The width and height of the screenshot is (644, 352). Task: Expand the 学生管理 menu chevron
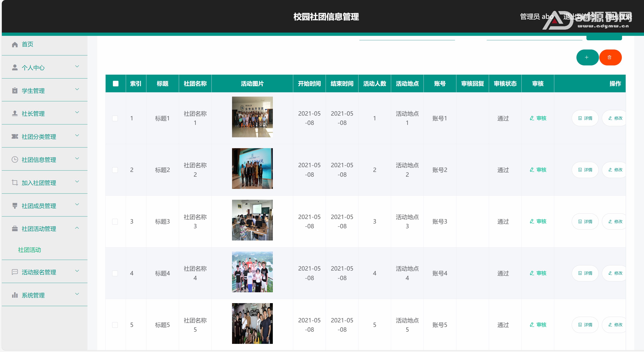[x=77, y=89]
